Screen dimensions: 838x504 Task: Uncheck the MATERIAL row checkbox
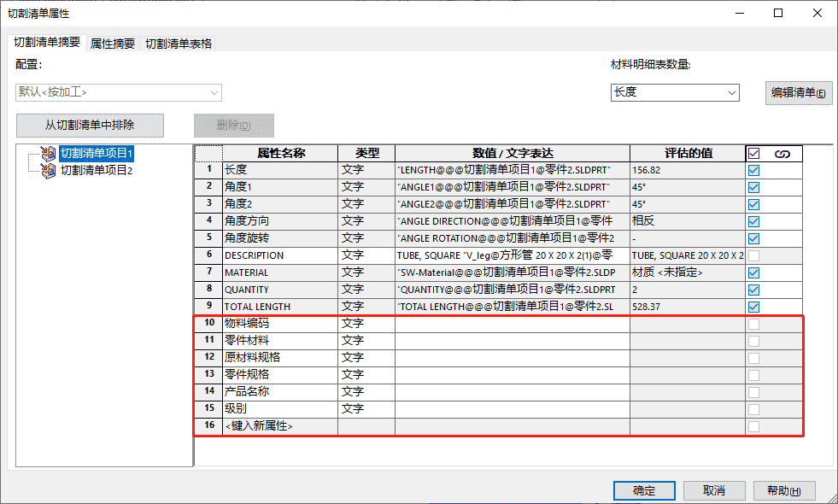[x=753, y=273]
